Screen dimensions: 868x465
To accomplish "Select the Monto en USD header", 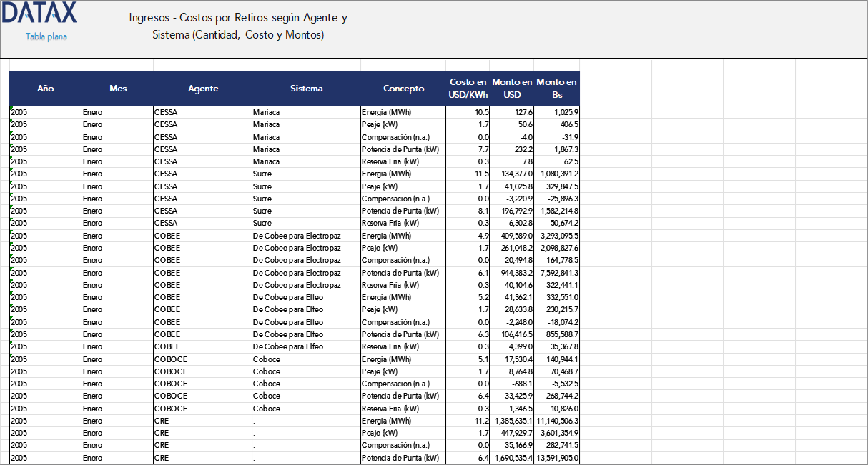I will (512, 89).
